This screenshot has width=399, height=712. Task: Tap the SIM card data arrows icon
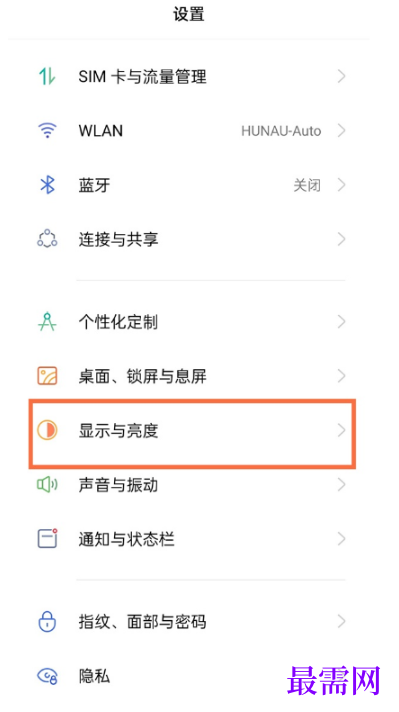click(x=47, y=77)
